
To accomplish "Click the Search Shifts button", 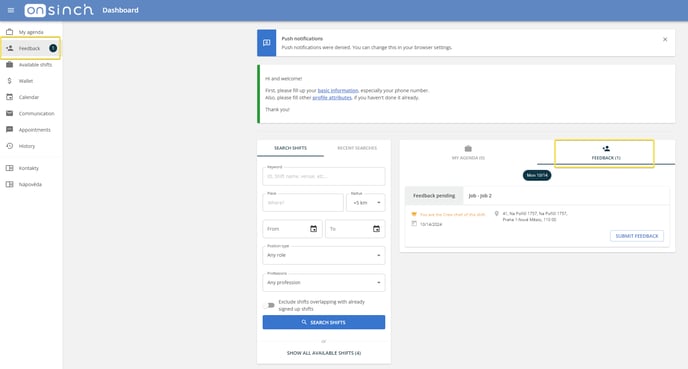I will click(324, 322).
